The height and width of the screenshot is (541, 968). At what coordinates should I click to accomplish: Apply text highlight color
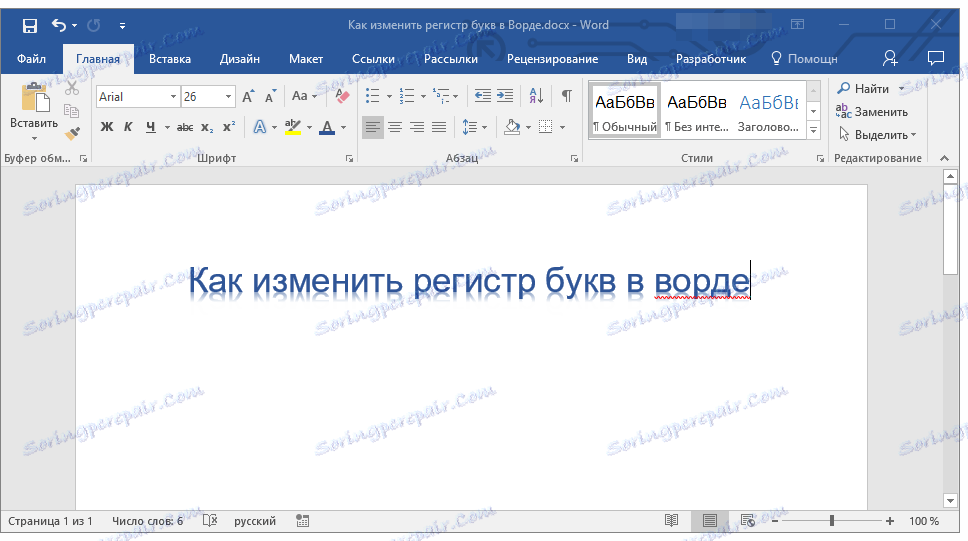293,127
